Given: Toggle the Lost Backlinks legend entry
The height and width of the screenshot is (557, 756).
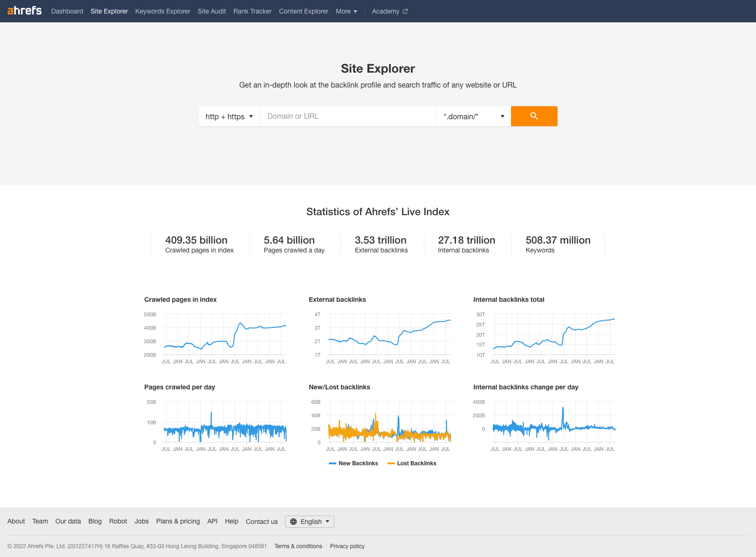Looking at the screenshot, I should coord(412,463).
